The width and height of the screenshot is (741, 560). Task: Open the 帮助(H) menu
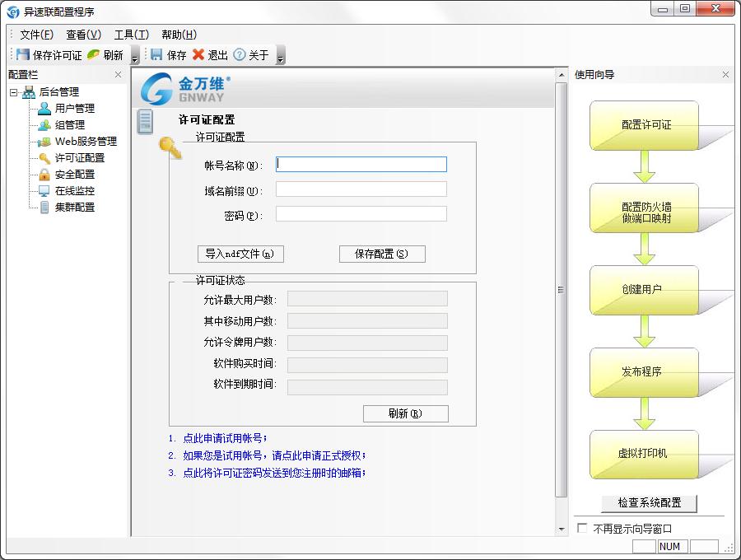tap(179, 35)
